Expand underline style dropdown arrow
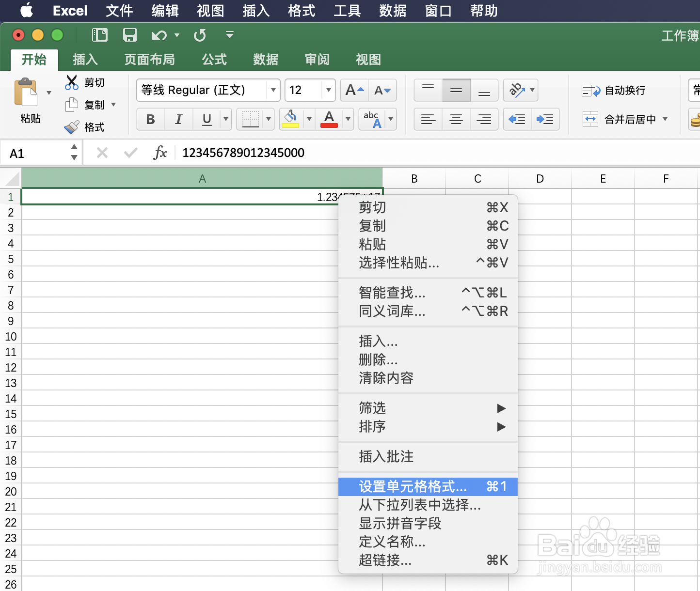Screen dimensions: 700x591 226,119
